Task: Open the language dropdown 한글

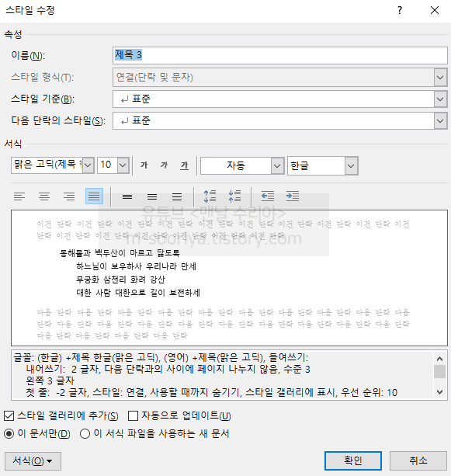Action: point(351,165)
